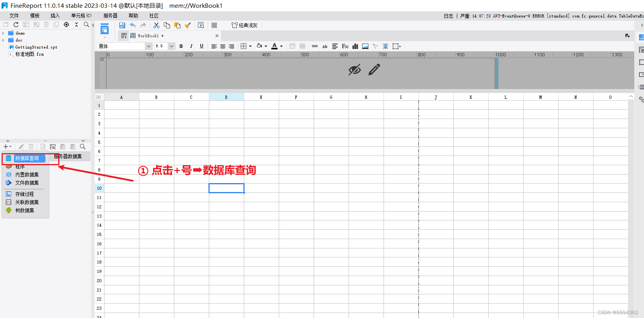Toggle Underline formatting
The width and height of the screenshot is (644, 318).
[x=201, y=46]
